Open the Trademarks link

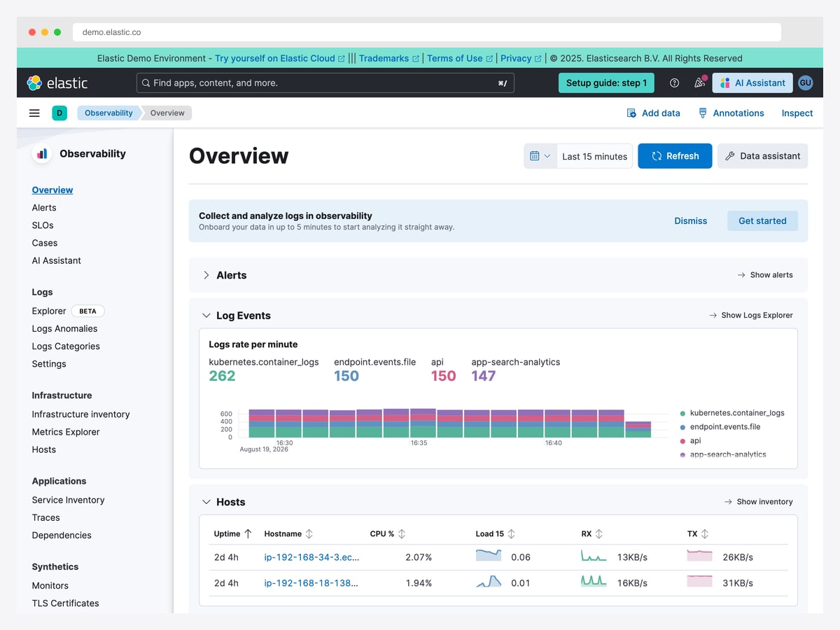389,58
